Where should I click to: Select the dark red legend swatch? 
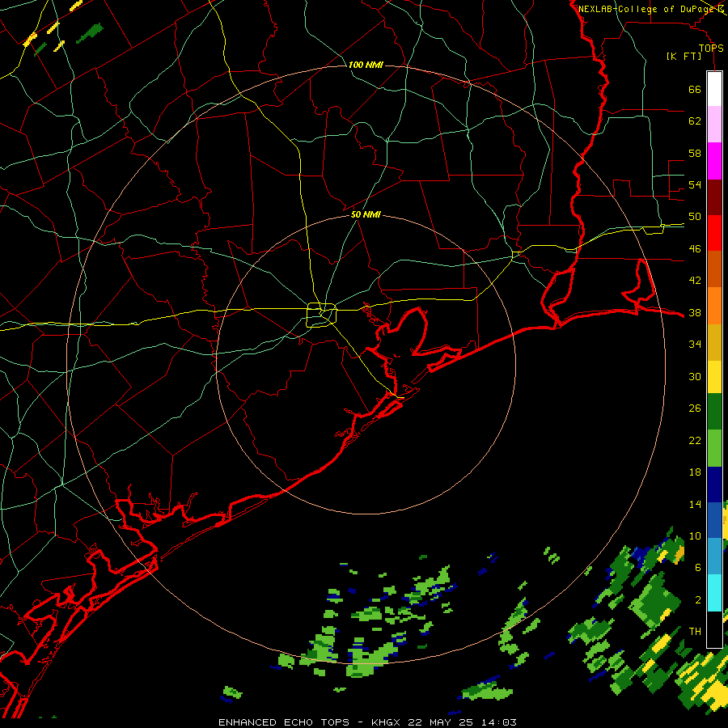714,197
